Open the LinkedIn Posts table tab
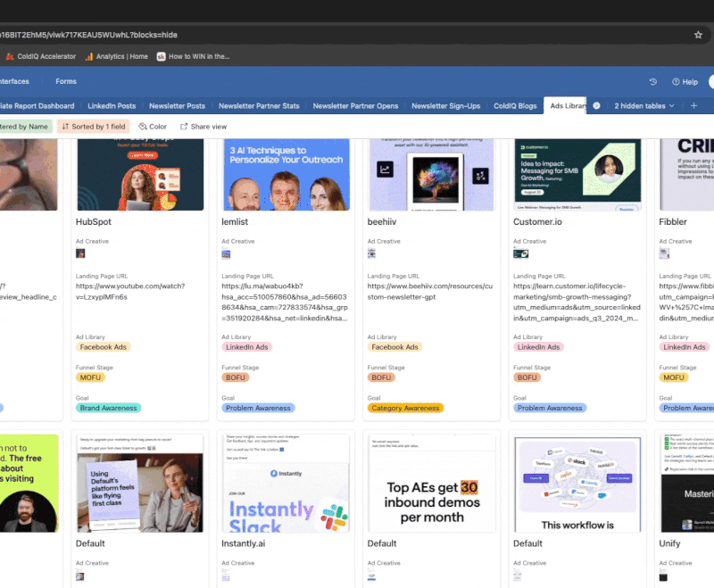Viewport: 714px width, 588px height. (112, 105)
